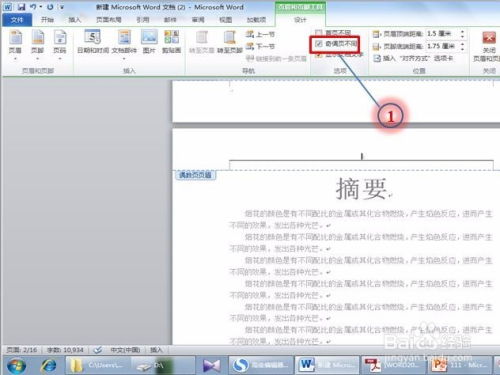Image resolution: width=500 pixels, height=375 pixels.
Task: Click the Undo icon in quick access toolbar
Action: (33, 7)
